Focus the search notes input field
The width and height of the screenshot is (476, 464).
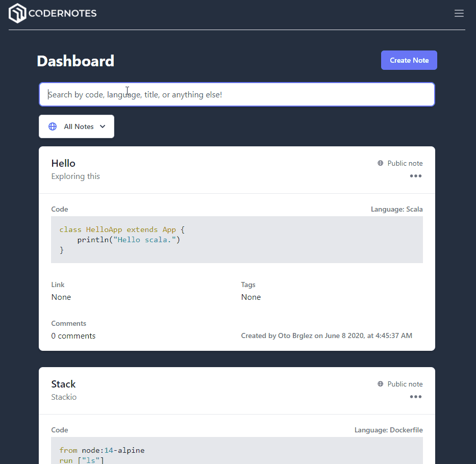237,94
